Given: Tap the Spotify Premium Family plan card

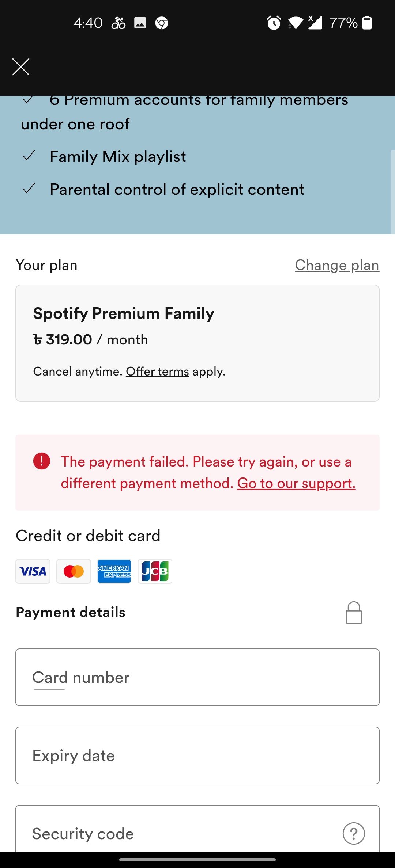Looking at the screenshot, I should (197, 343).
